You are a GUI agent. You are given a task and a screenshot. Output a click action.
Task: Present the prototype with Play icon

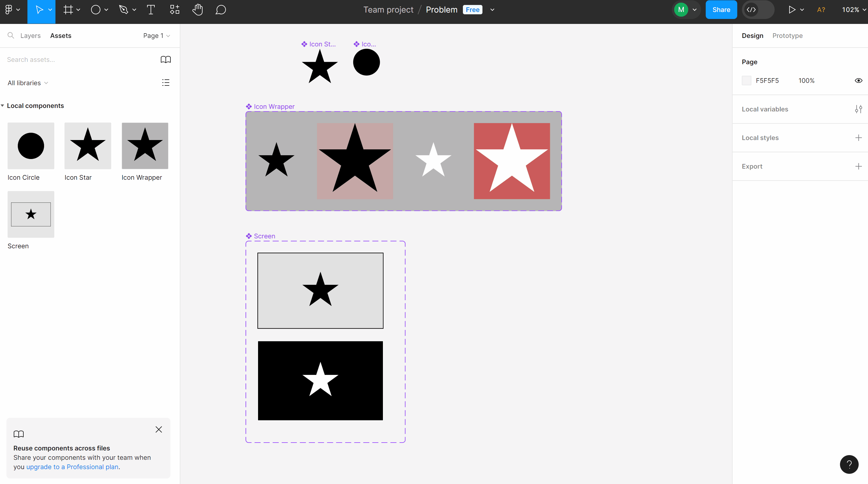pyautogui.click(x=792, y=10)
